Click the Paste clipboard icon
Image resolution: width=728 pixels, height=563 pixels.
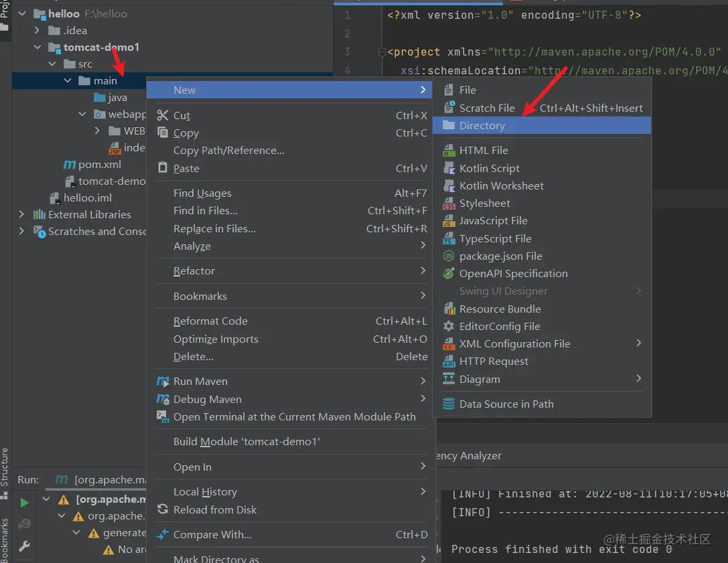163,167
